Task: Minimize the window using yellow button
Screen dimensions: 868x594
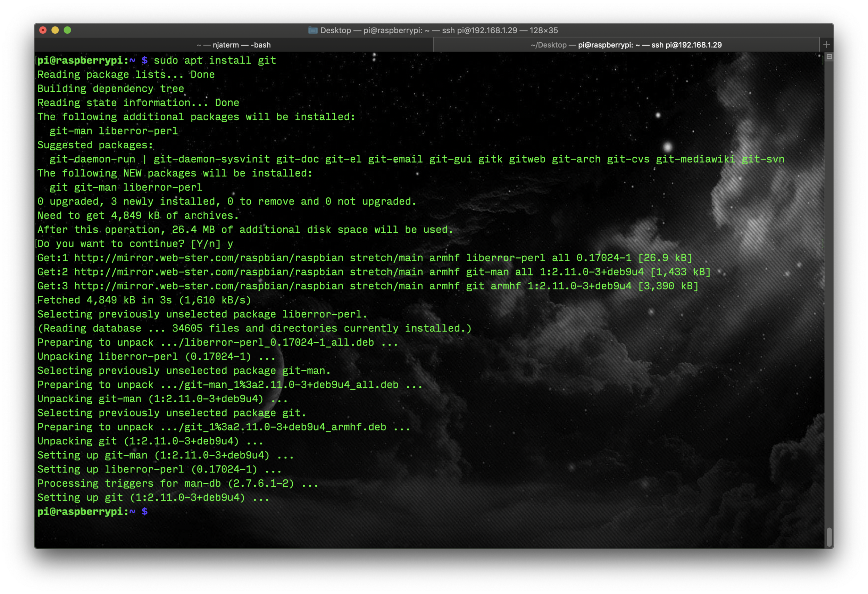Action: click(55, 30)
